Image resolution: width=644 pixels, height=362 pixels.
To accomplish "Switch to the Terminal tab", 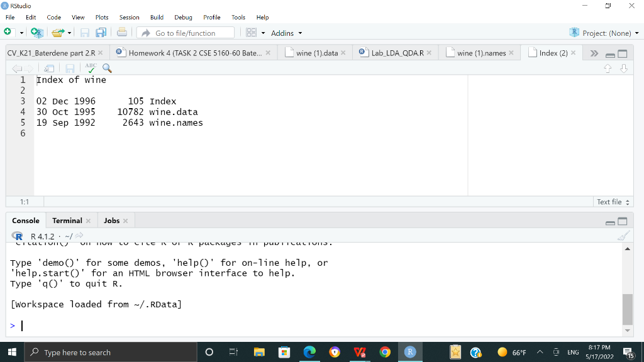I will click(67, 221).
